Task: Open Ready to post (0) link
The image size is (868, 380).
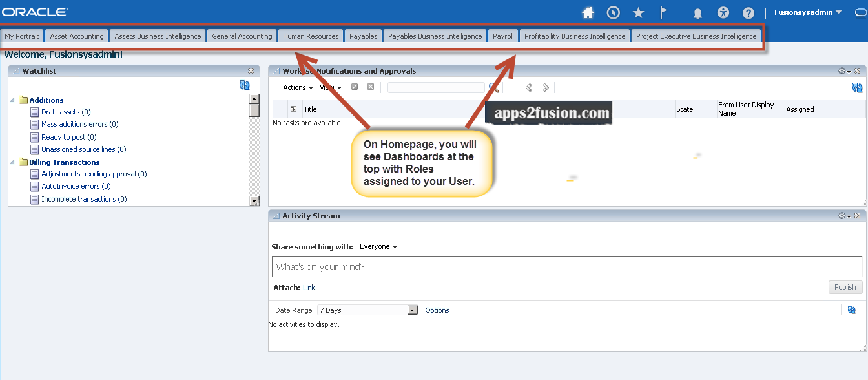Action: [x=69, y=137]
